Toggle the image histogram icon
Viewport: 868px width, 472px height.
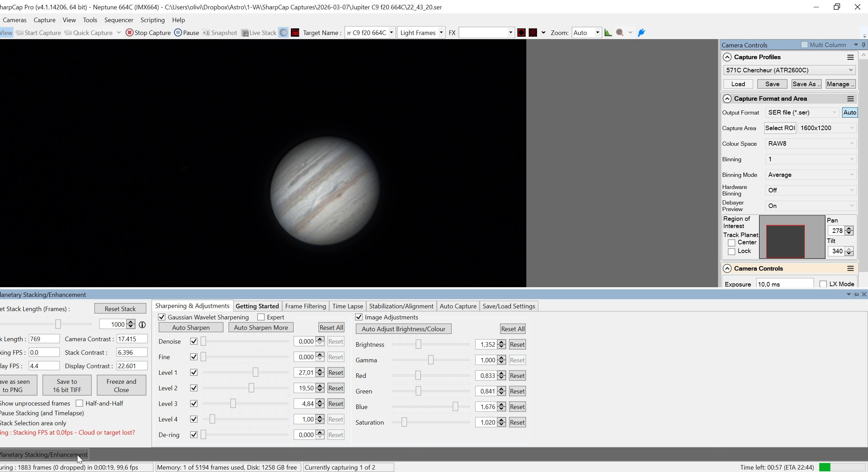click(x=608, y=33)
